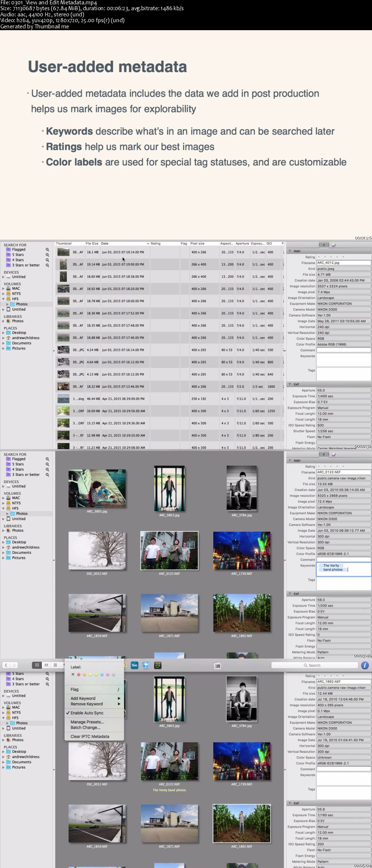
Task: Collapse Exif section triangle in 00:05:04 frame
Action: coord(290,803)
